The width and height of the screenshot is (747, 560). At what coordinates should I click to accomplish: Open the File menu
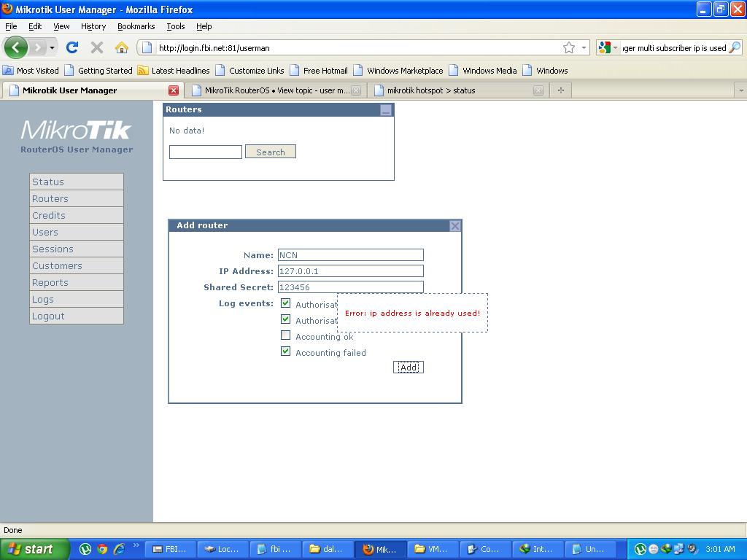[11, 26]
